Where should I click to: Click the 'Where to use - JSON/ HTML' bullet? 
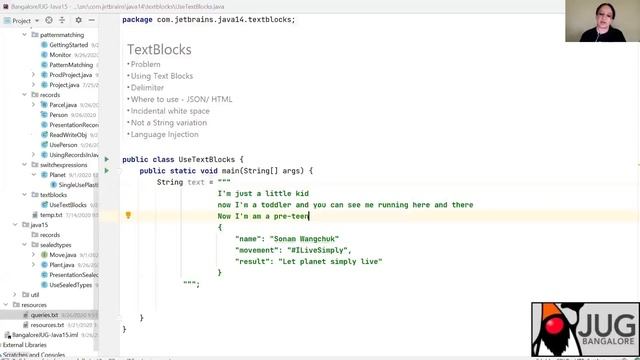[181, 99]
